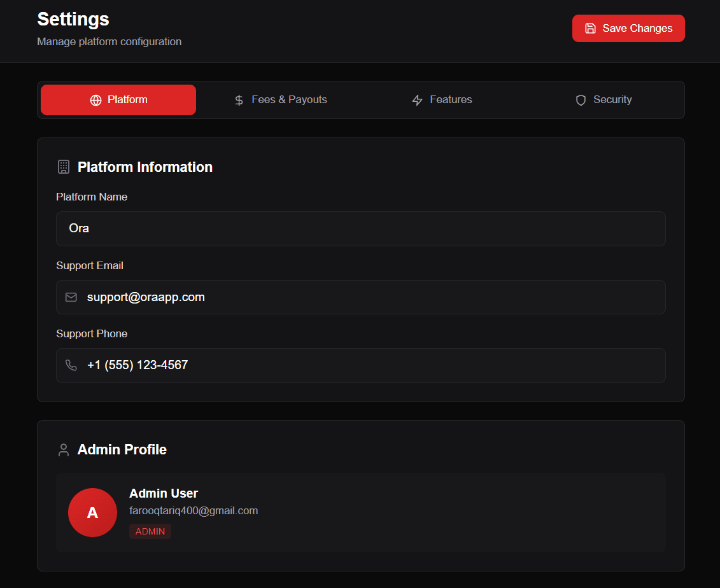Click the ADMIN role badge
Image resolution: width=720 pixels, height=588 pixels.
pyautogui.click(x=150, y=531)
